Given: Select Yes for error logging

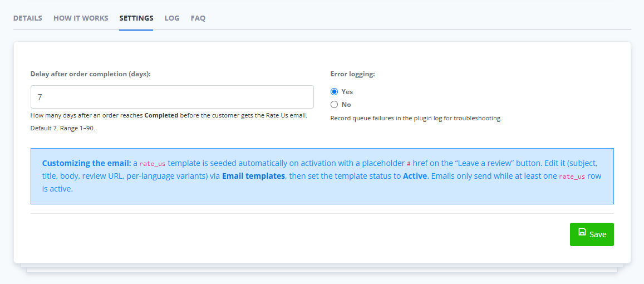Looking at the screenshot, I should coord(335,92).
